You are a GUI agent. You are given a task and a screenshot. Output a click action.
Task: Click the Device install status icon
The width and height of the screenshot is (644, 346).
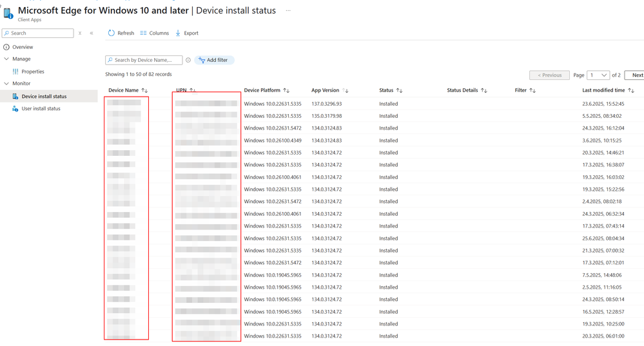point(15,96)
